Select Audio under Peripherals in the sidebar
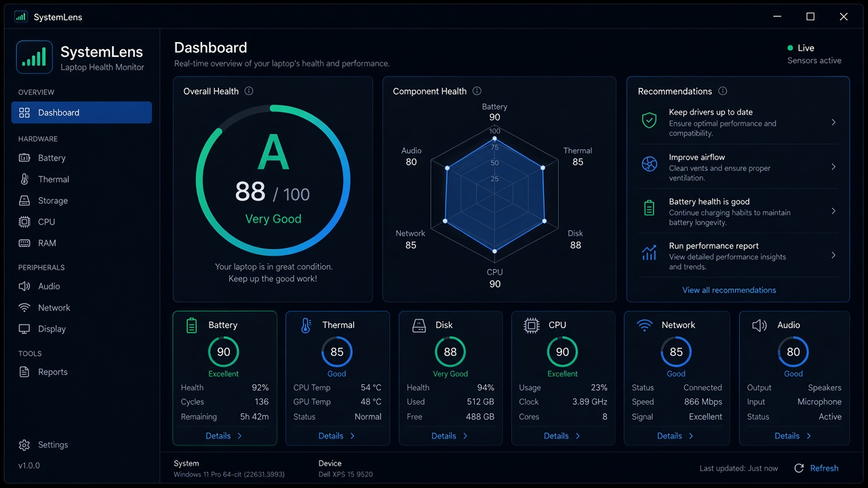Screen dimensions: 868x488 point(81,287)
